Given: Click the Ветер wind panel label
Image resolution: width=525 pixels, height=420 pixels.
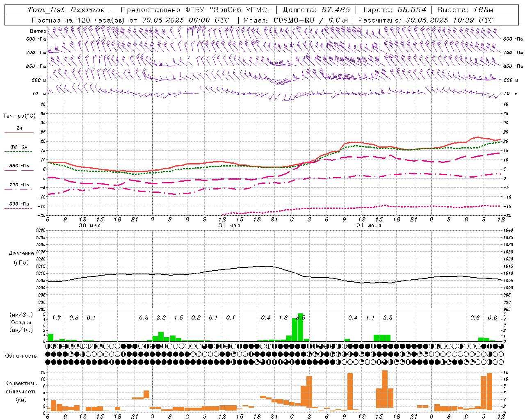Looking at the screenshot, I should pos(38,31).
